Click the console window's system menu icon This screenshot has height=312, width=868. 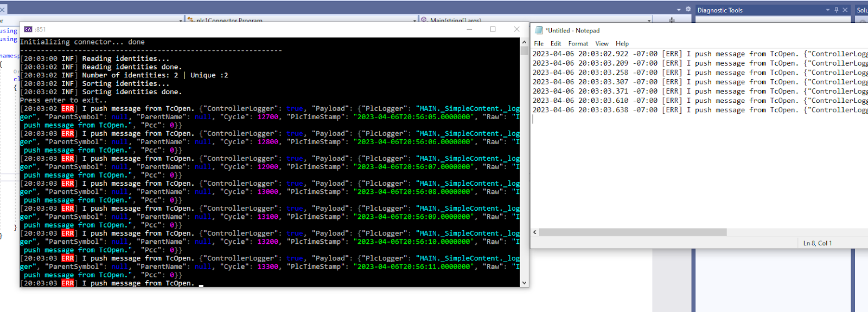click(28, 29)
